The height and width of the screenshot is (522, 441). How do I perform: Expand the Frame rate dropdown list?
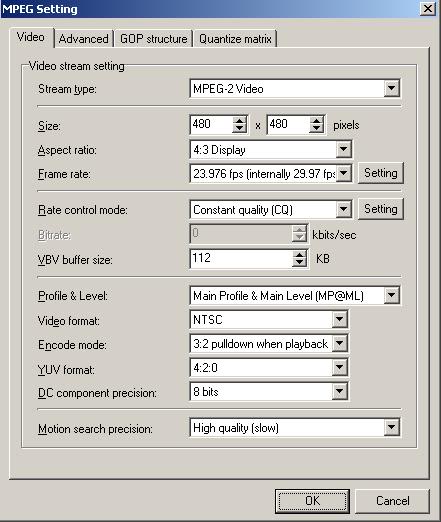(343, 173)
